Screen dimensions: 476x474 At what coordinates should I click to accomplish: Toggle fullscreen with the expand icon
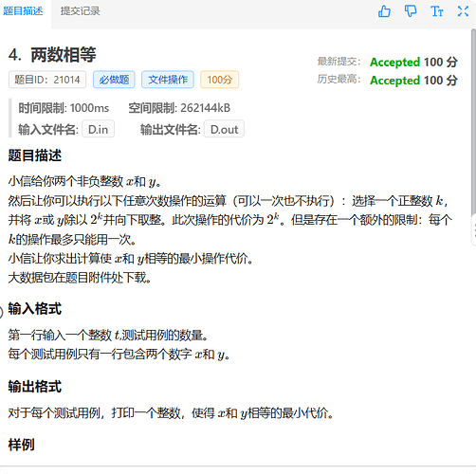(463, 11)
